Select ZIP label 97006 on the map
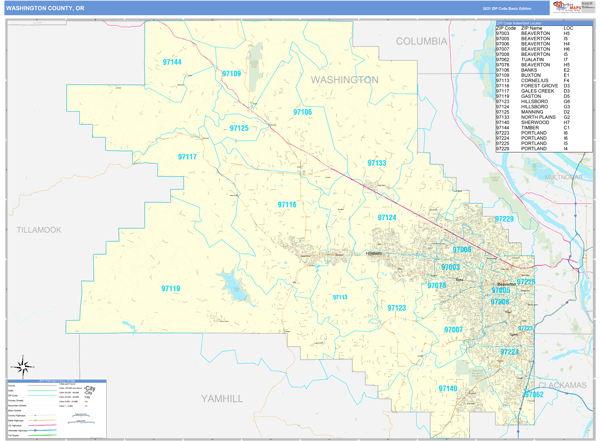Screen dimensions: 600x441 pos(461,250)
